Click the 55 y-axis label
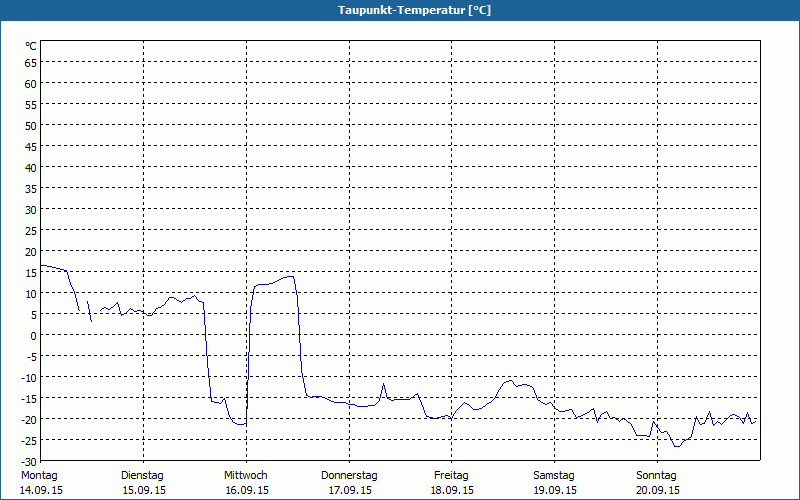The height and width of the screenshot is (500, 800). click(x=31, y=105)
